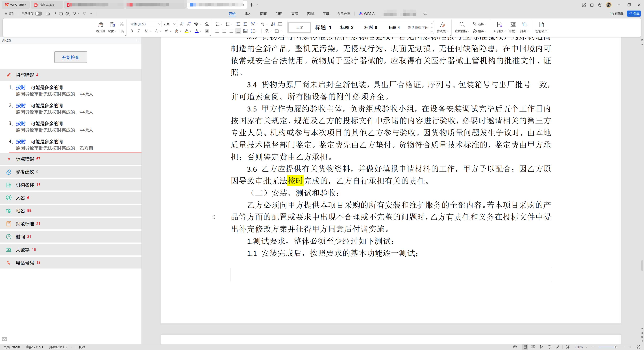Click distributed alignment icon
Screen dimensions: 644x350
(x=245, y=31)
